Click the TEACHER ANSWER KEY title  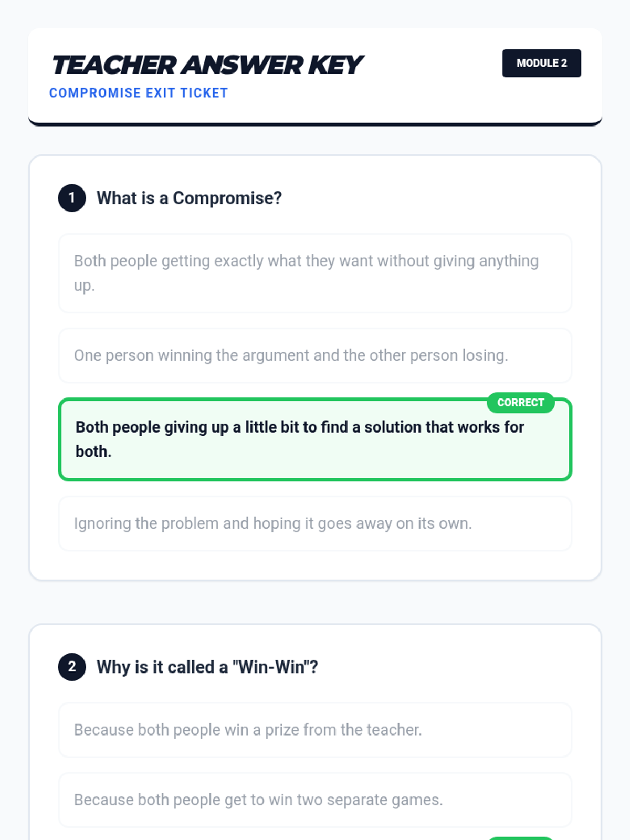[x=207, y=65]
